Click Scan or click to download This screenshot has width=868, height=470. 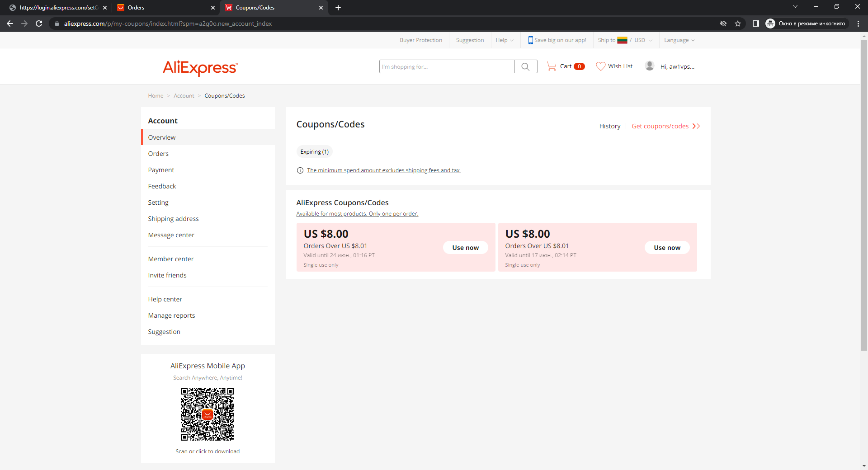(208, 451)
